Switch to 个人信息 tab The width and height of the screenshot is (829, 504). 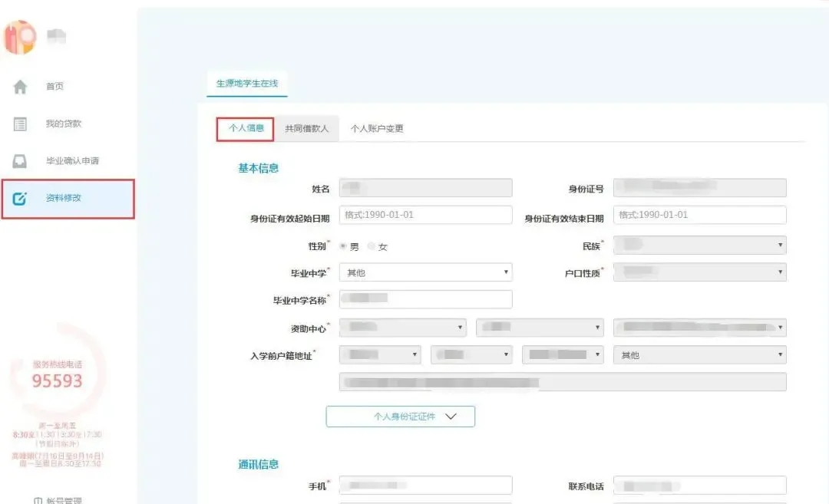point(246,129)
